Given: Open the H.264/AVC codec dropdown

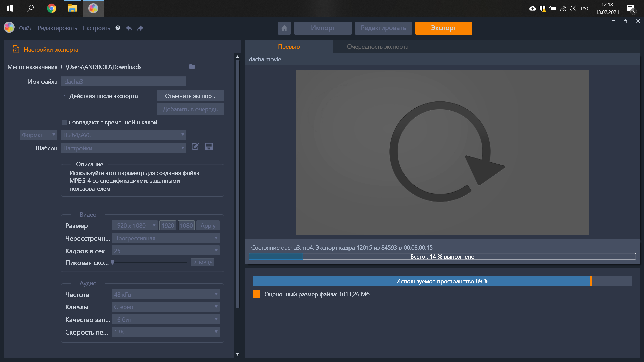Looking at the screenshot, I should pos(123,135).
